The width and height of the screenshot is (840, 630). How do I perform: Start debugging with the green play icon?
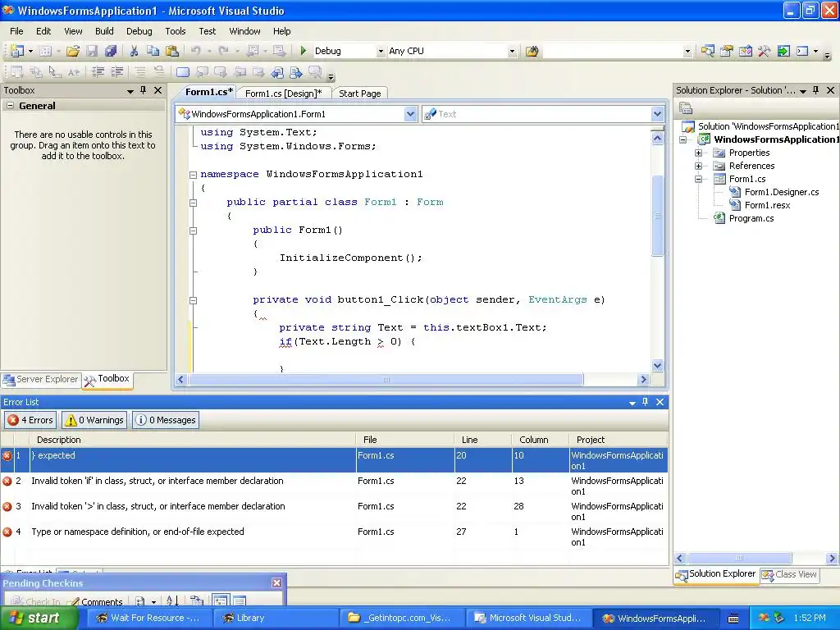point(304,51)
